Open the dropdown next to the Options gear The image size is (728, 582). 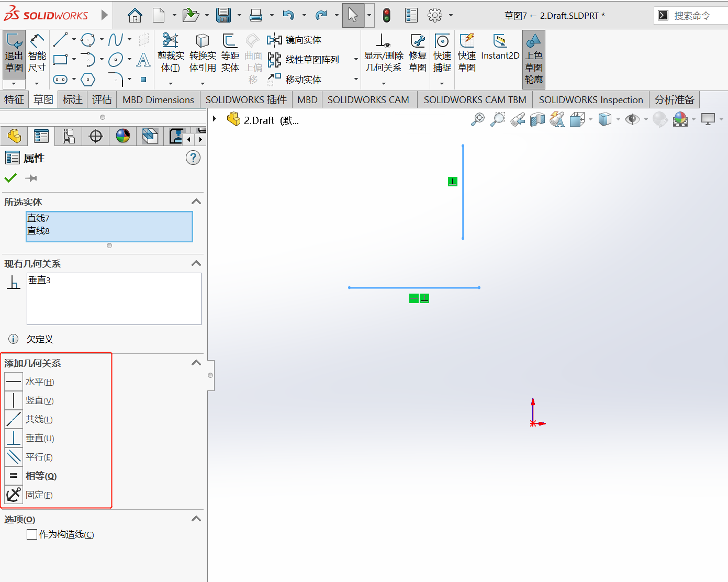(451, 16)
